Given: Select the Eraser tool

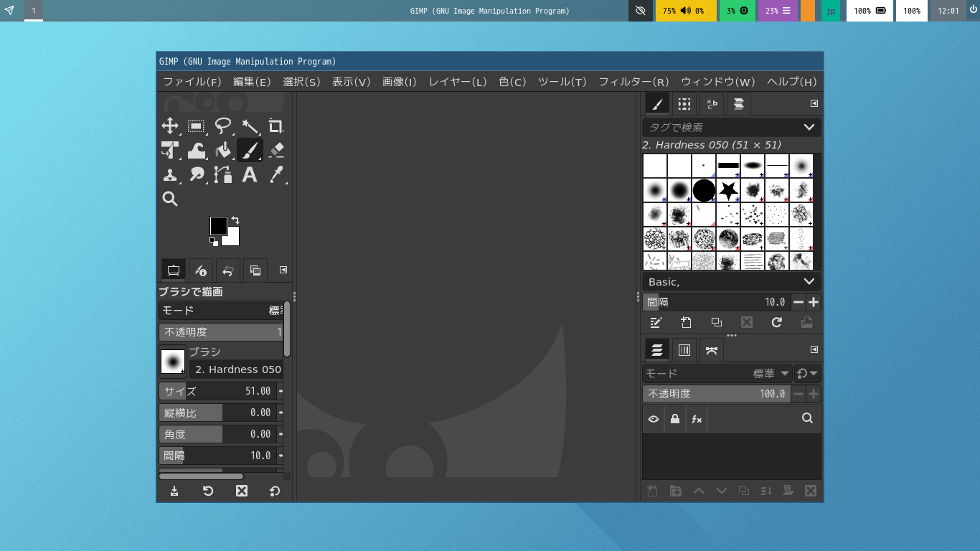Looking at the screenshot, I should [x=275, y=150].
